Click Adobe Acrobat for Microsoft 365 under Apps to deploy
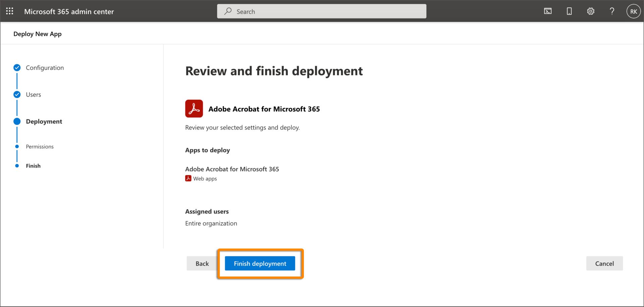The height and width of the screenshot is (307, 644). (x=232, y=169)
